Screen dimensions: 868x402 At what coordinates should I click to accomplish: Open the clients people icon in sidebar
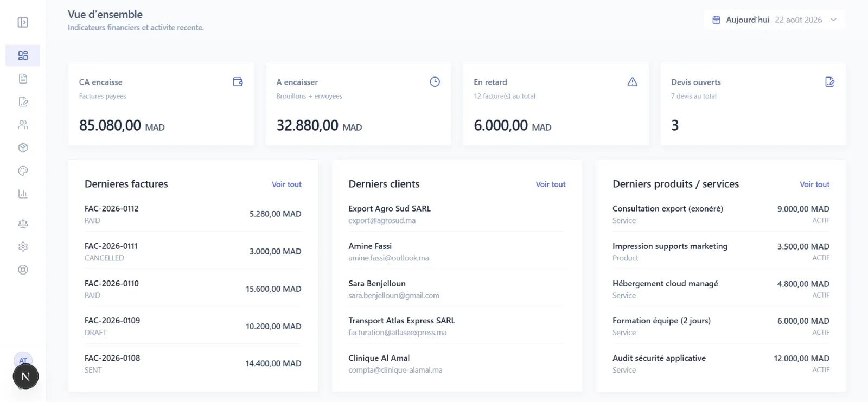23,125
